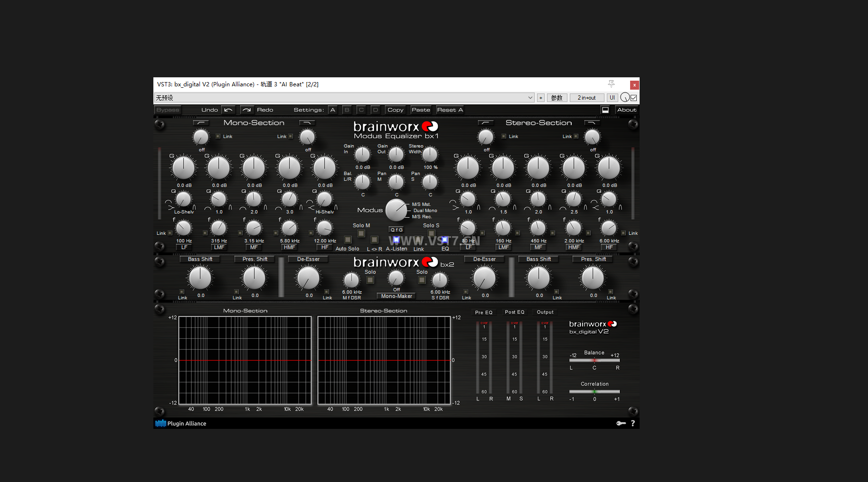868x482 pixels.
Task: Select settings slot A
Action: tap(333, 110)
